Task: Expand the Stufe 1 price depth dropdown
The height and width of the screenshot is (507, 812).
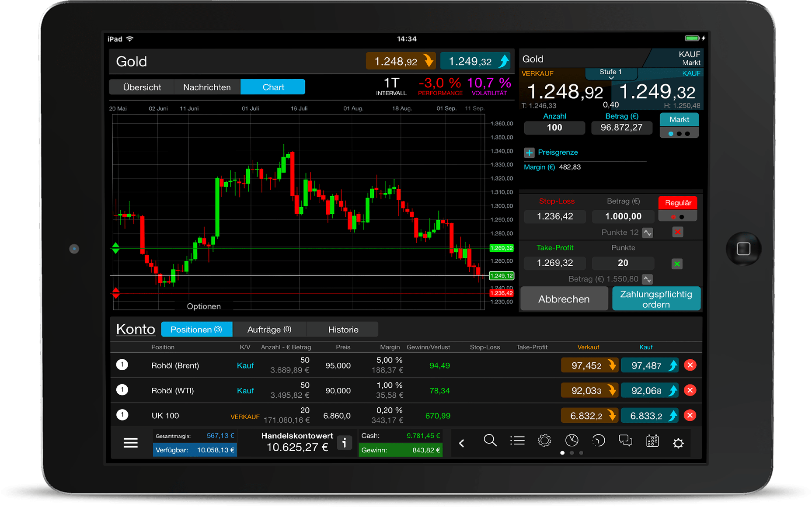Action: pos(611,73)
